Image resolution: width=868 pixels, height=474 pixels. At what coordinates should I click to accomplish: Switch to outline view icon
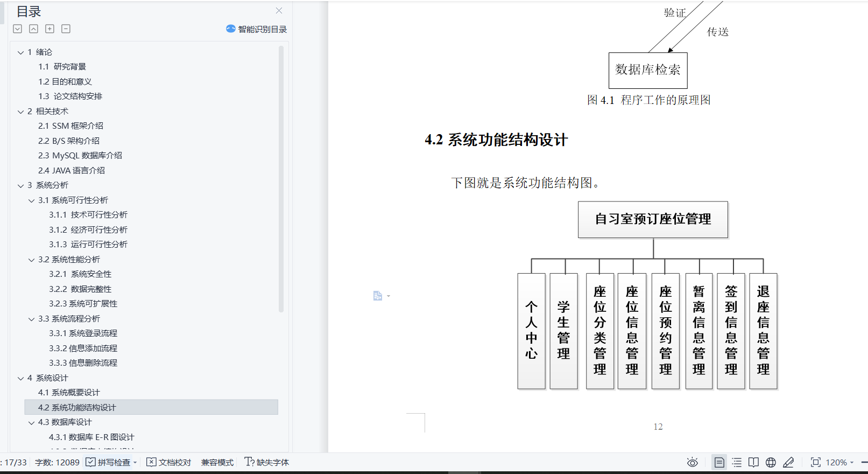tap(737, 462)
